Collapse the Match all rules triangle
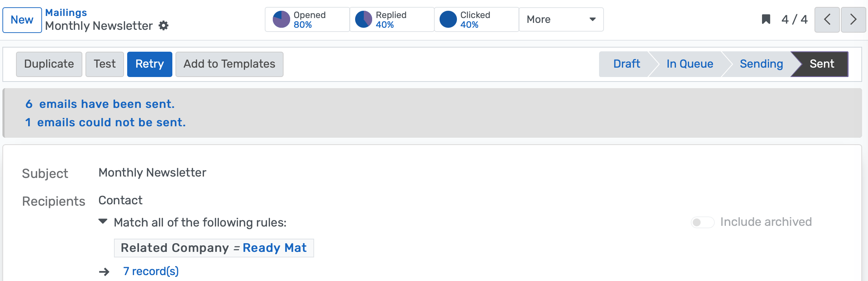The height and width of the screenshot is (281, 868). click(x=103, y=221)
